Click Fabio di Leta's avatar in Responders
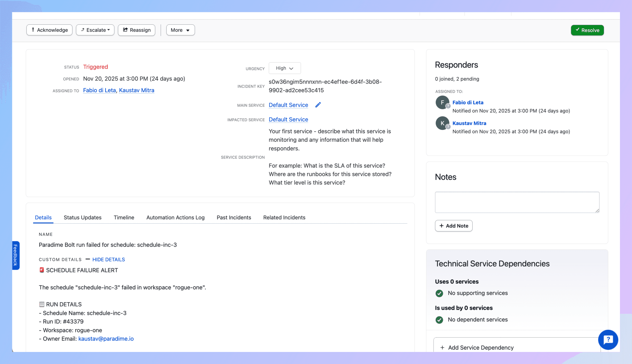 [x=442, y=103]
